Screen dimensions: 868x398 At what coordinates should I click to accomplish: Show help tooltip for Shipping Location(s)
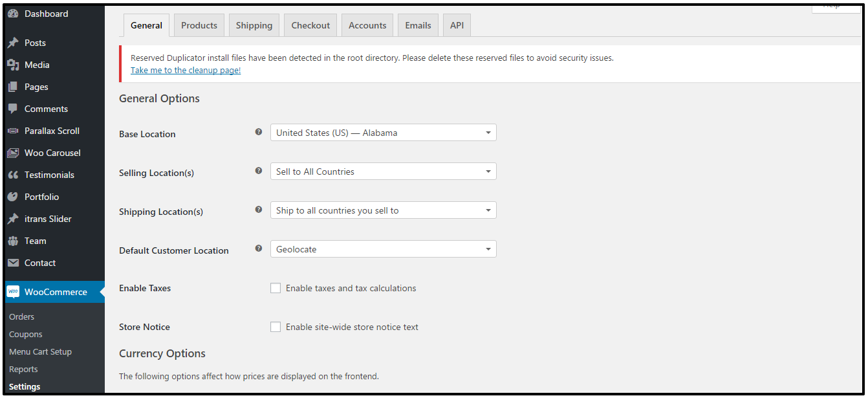pyautogui.click(x=259, y=210)
